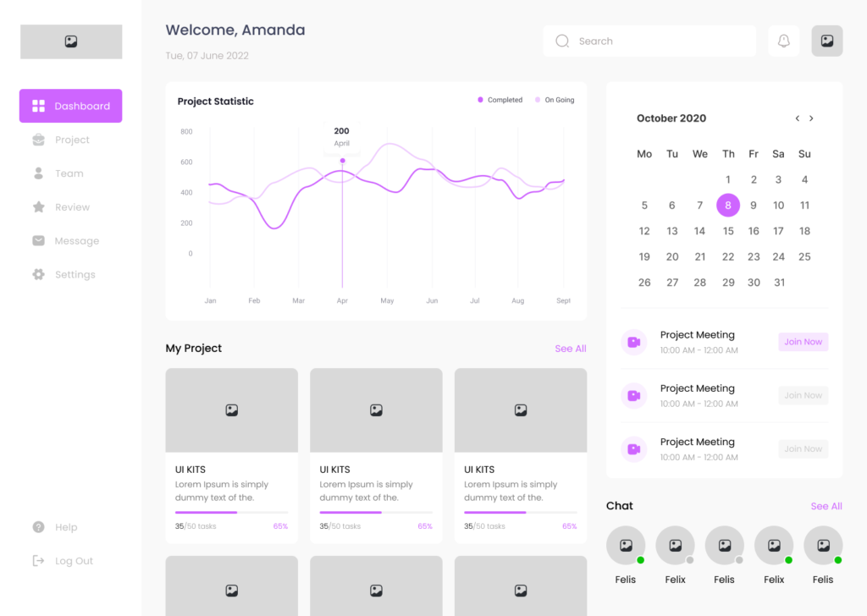
Task: Open the Team menu item
Action: pos(69,173)
